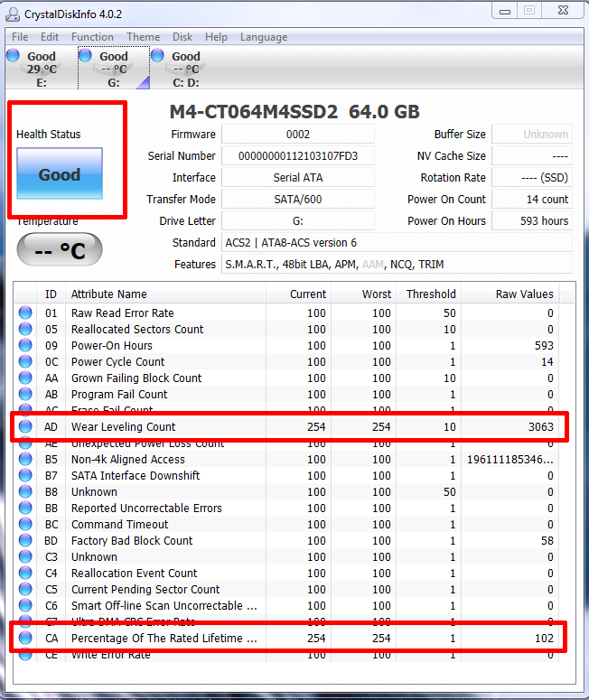The width and height of the screenshot is (589, 700).
Task: Click status orb of Grown Failing Block Count
Action: (25, 378)
